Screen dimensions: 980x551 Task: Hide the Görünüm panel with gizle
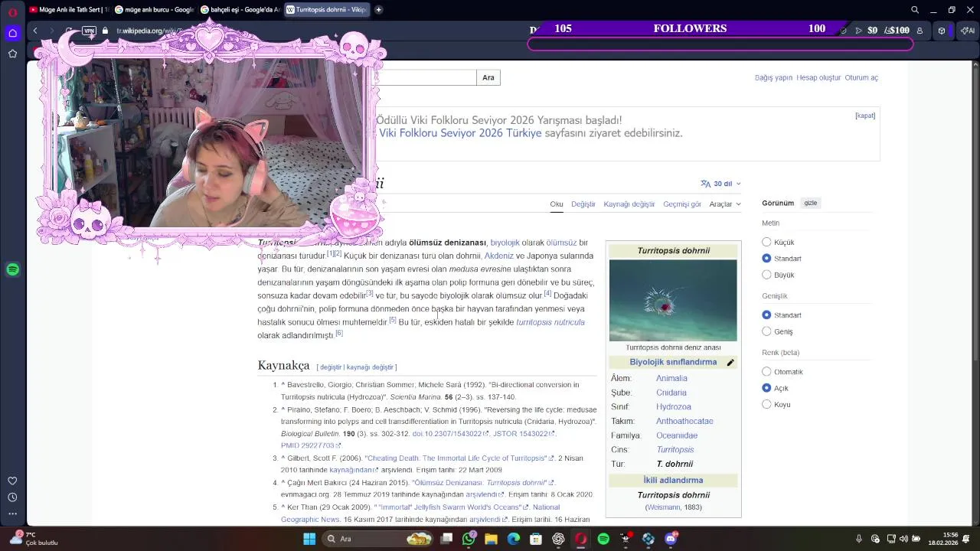[810, 203]
